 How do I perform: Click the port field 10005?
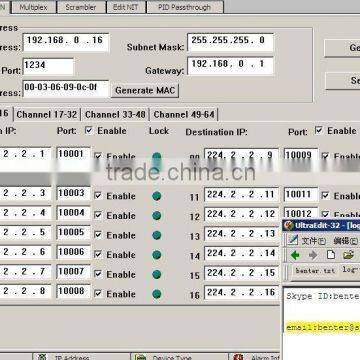(x=73, y=233)
